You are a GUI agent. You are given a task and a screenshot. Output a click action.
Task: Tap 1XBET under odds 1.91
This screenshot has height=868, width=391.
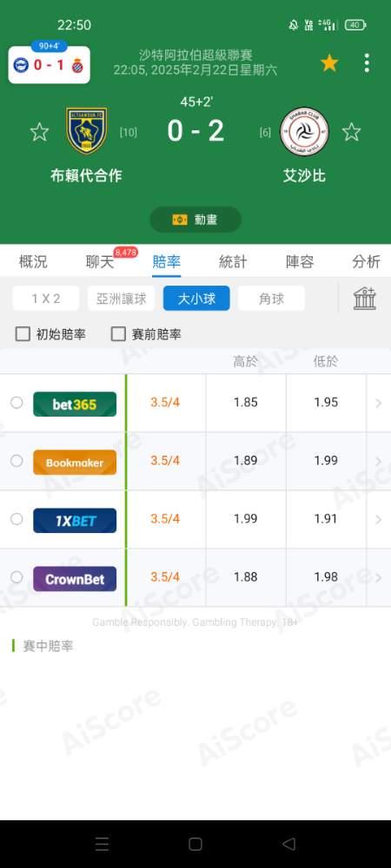coord(326,519)
